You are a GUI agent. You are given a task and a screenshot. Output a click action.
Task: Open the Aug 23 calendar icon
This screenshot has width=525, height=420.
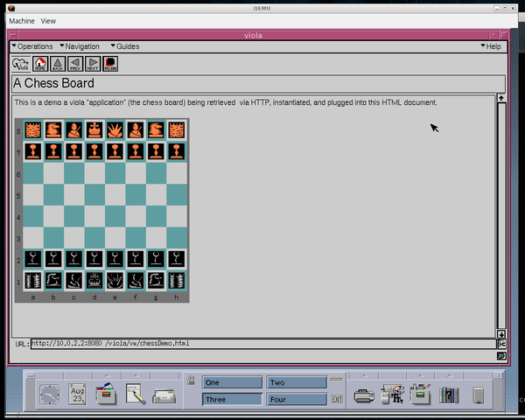[77, 395]
